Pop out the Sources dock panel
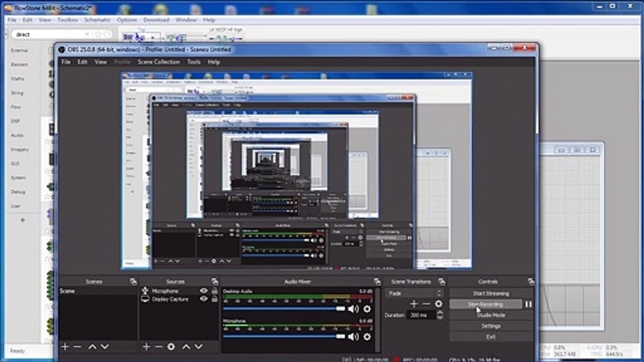Viewport: 644px width, 362px height. pos(215,282)
